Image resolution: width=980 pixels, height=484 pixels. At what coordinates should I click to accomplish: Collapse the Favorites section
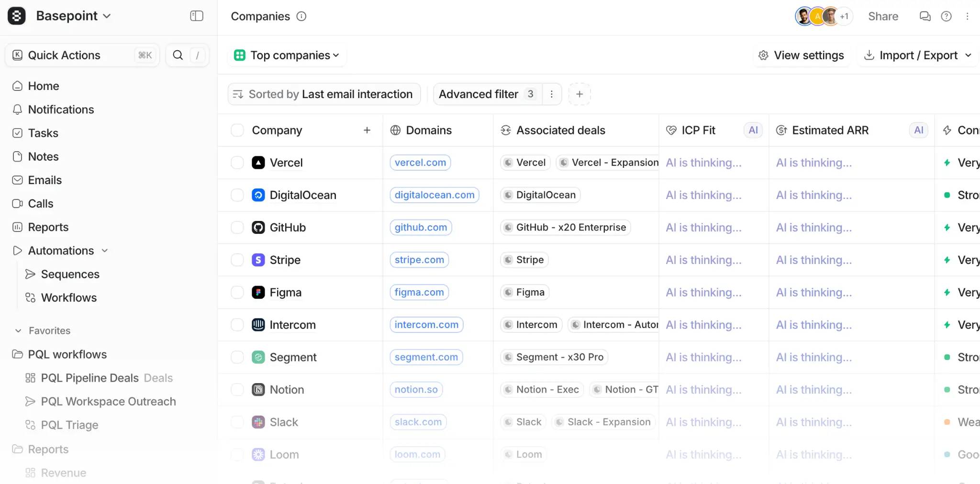pyautogui.click(x=43, y=330)
